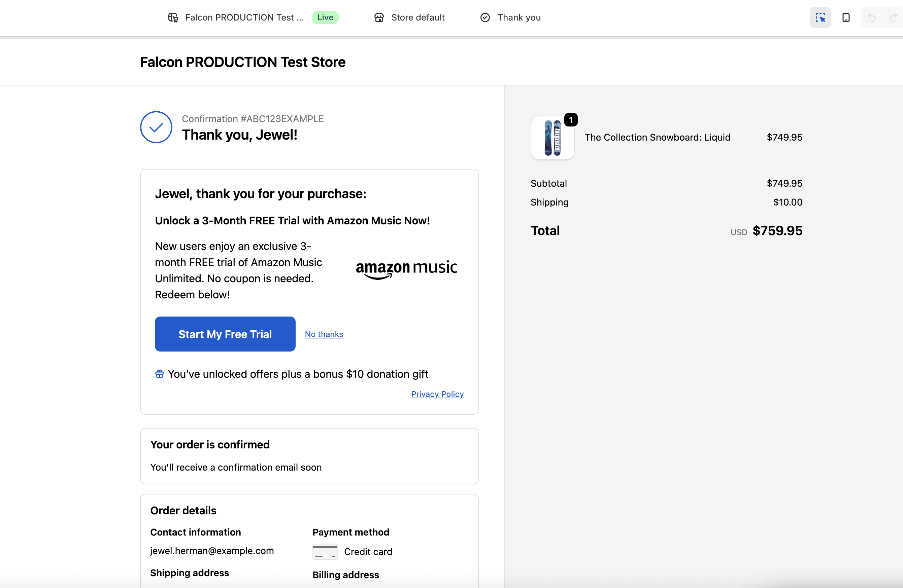Click the blue gift icon near bonus donation
This screenshot has height=588, width=903.
(x=159, y=374)
